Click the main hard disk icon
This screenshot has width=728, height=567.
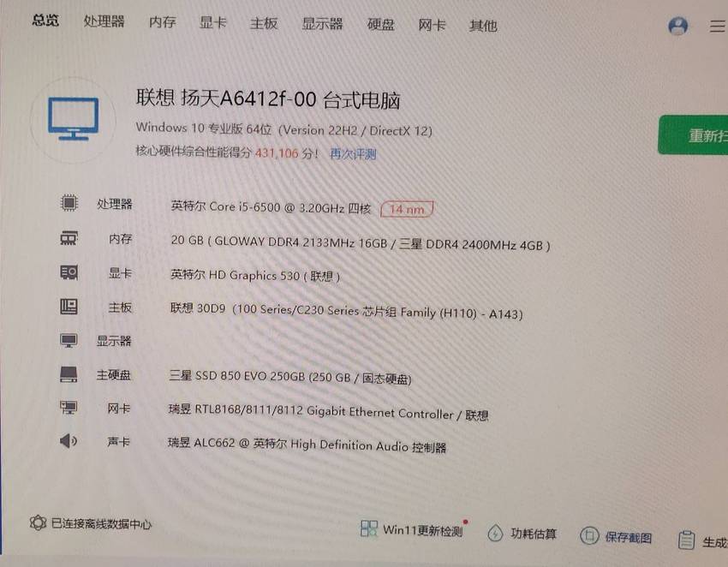point(69,374)
